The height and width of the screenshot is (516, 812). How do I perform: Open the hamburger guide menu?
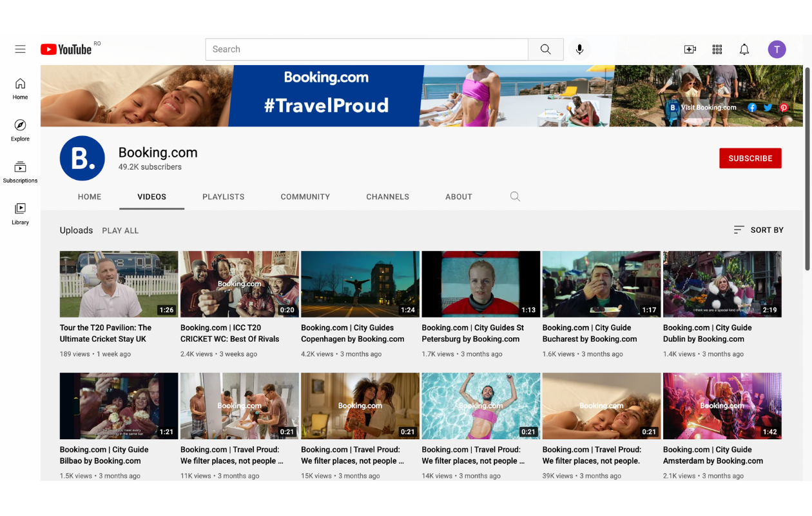[20, 49]
